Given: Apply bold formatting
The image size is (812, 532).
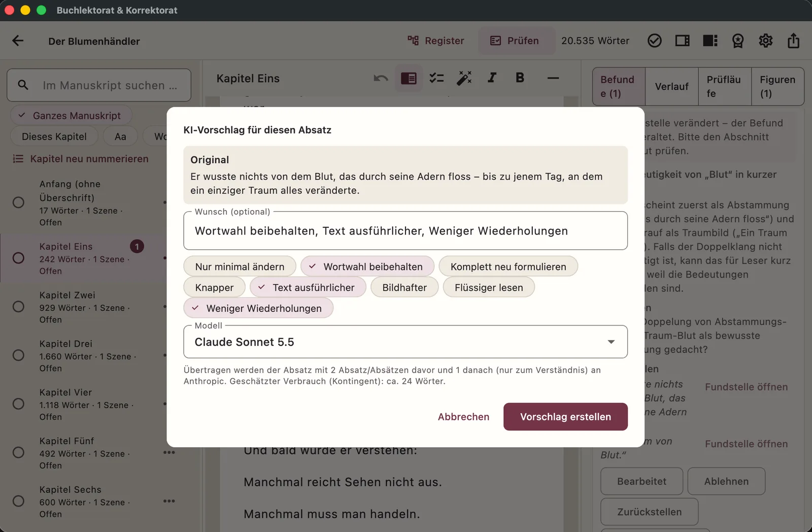Looking at the screenshot, I should click(520, 78).
